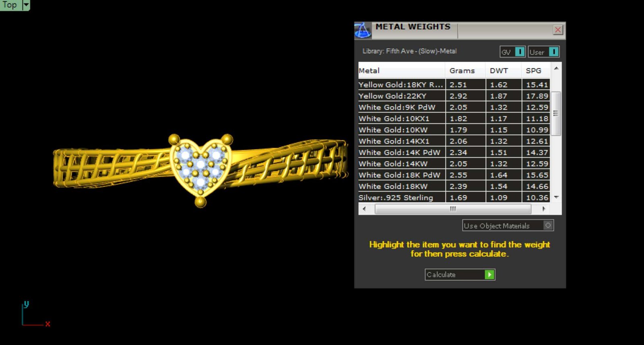The height and width of the screenshot is (345, 644).
Task: Click the SPG column header
Action: point(533,71)
